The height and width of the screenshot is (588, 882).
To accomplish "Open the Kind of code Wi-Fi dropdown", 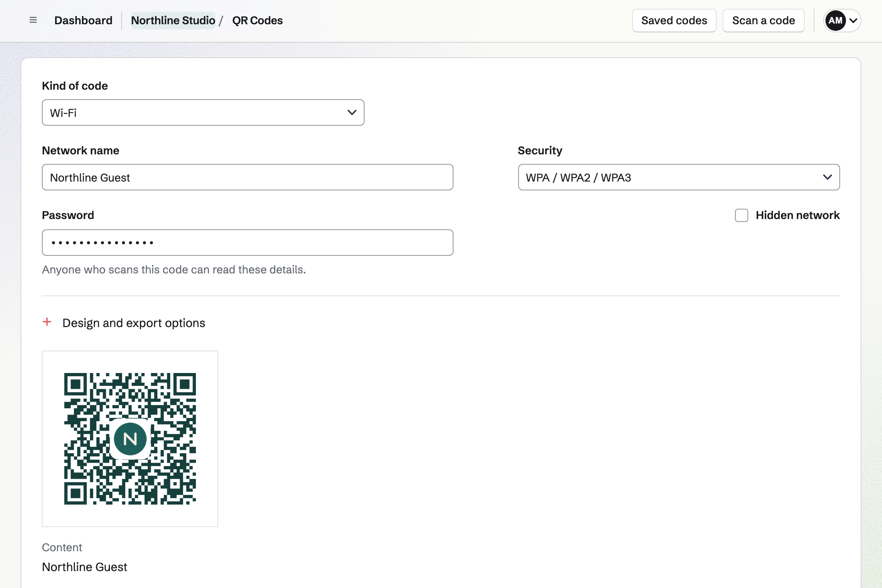I will (x=203, y=112).
